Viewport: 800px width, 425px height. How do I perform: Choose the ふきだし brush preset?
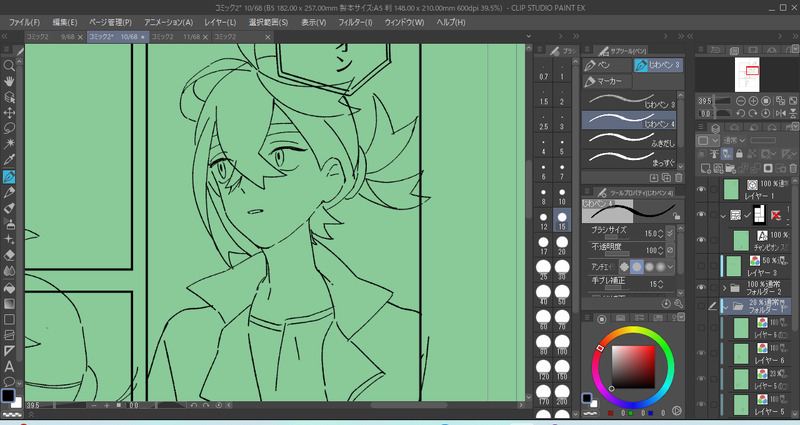coord(630,140)
